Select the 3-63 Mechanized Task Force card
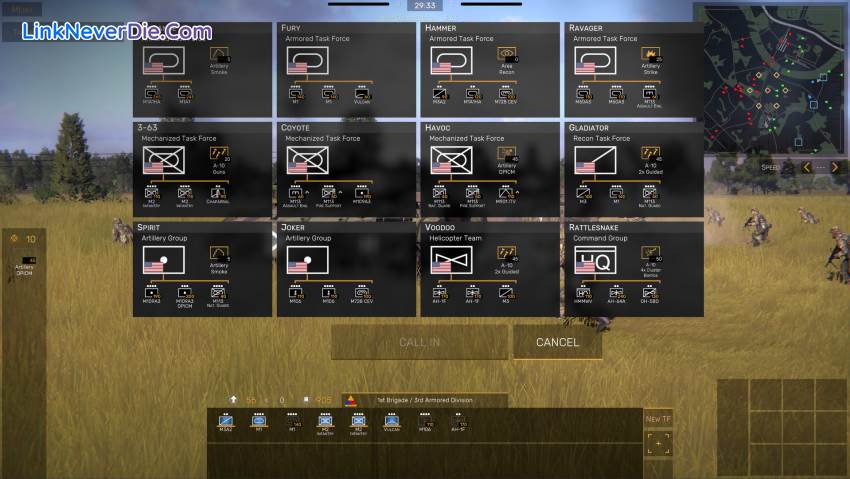The width and height of the screenshot is (850, 479). click(202, 169)
